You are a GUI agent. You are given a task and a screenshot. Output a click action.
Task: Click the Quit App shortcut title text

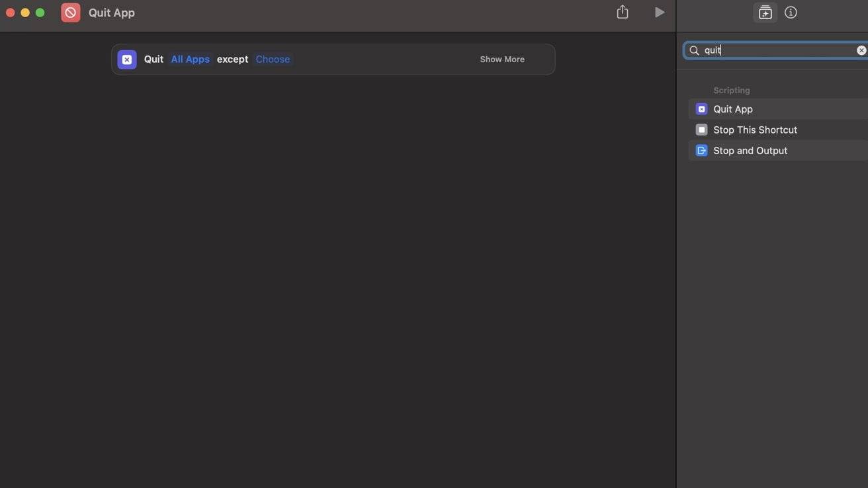point(112,13)
